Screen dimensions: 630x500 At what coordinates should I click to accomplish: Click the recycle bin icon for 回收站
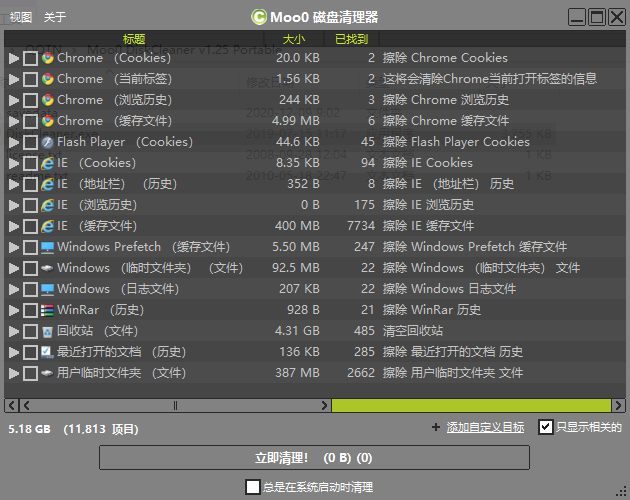click(47, 332)
